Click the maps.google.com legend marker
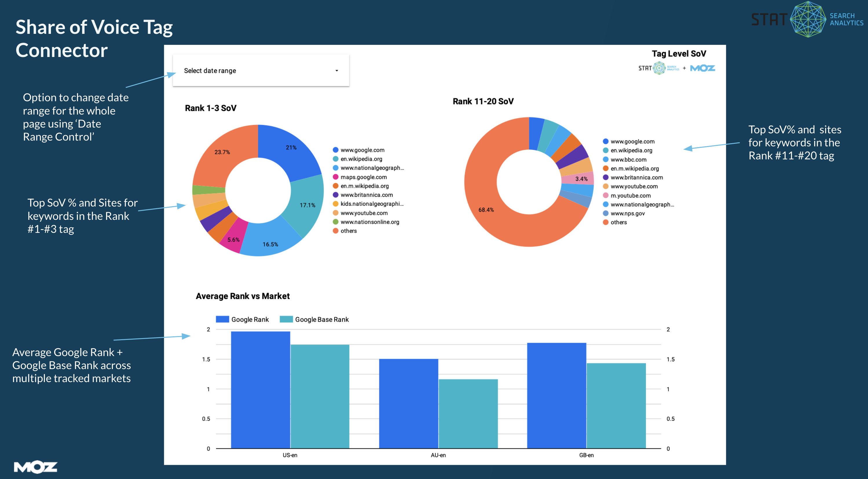The width and height of the screenshot is (868, 479). 335,177
